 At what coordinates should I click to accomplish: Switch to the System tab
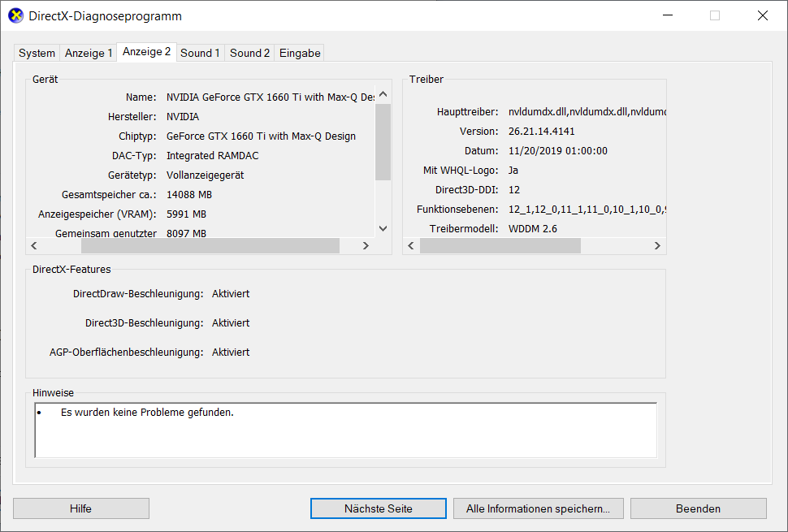tap(37, 53)
